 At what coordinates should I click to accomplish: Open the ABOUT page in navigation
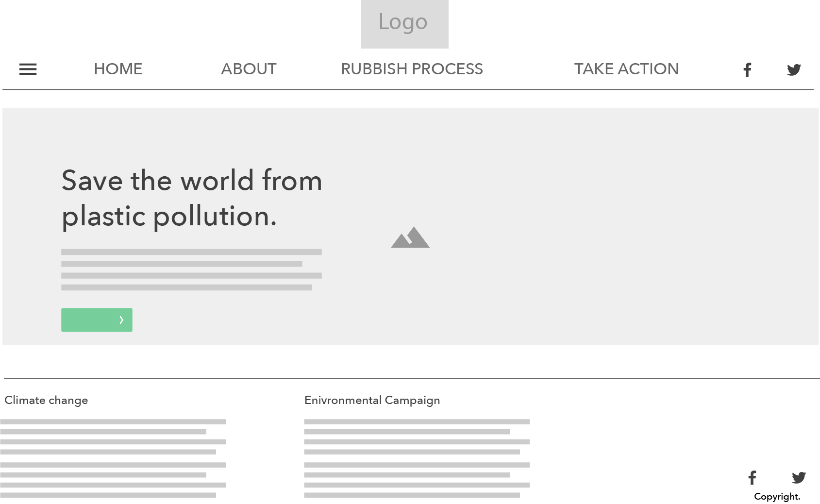pyautogui.click(x=249, y=69)
